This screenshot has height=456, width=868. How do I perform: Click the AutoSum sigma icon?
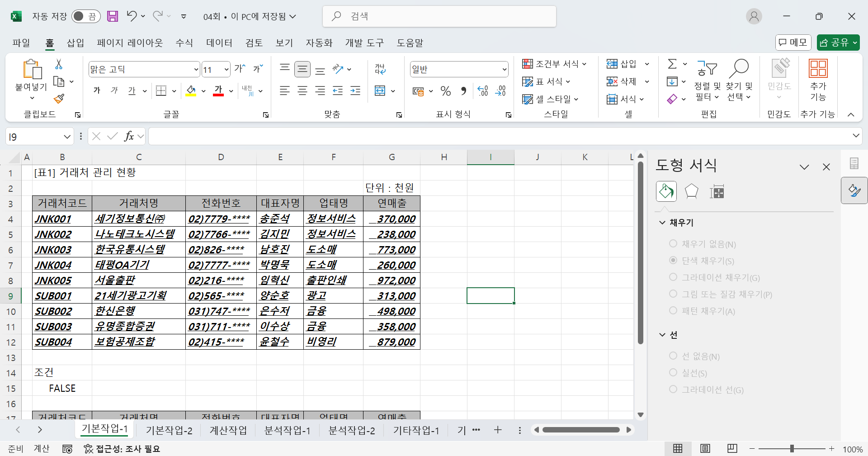click(x=672, y=64)
